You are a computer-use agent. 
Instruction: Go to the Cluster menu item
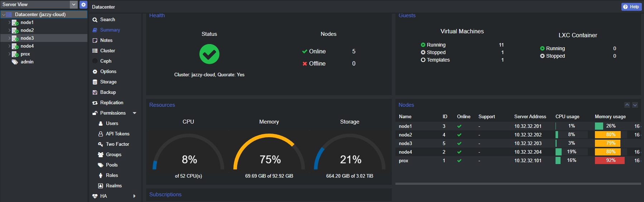tap(107, 51)
